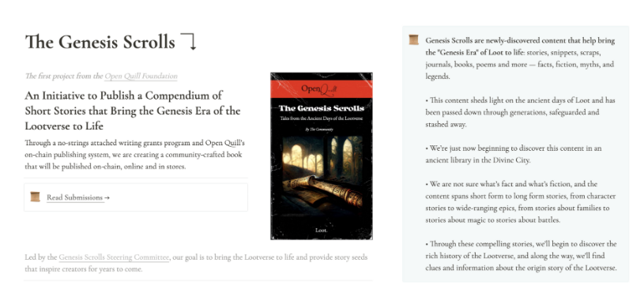Click the empty area of the Read Submissions box
The width and height of the screenshot is (644, 293).
pos(179,197)
